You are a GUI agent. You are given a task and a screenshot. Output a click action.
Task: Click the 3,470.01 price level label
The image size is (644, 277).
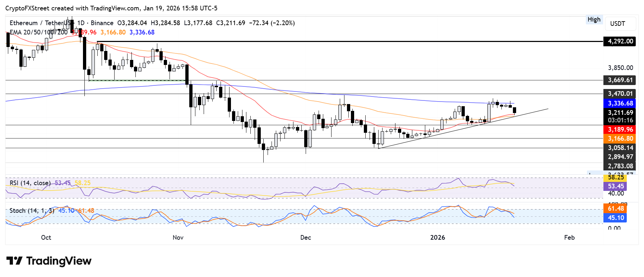click(x=620, y=94)
